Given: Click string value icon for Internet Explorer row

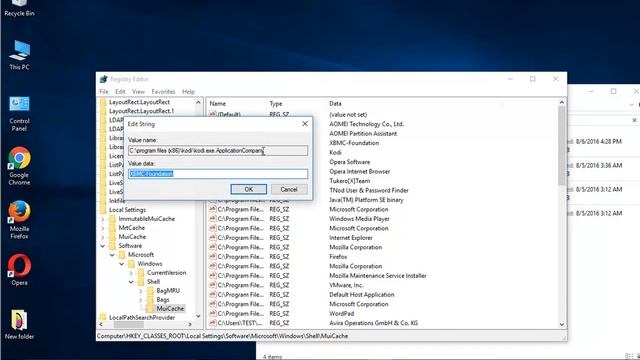Looking at the screenshot, I should pyautogui.click(x=213, y=238).
